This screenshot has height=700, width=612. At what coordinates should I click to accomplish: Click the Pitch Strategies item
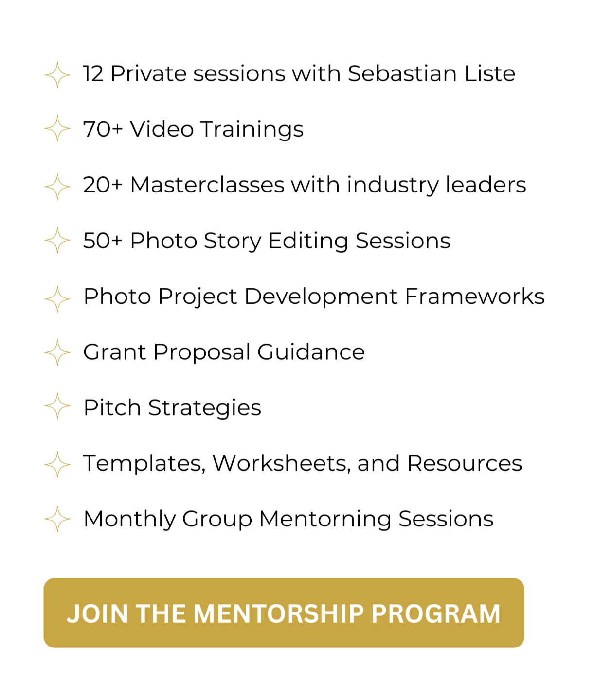(172, 408)
